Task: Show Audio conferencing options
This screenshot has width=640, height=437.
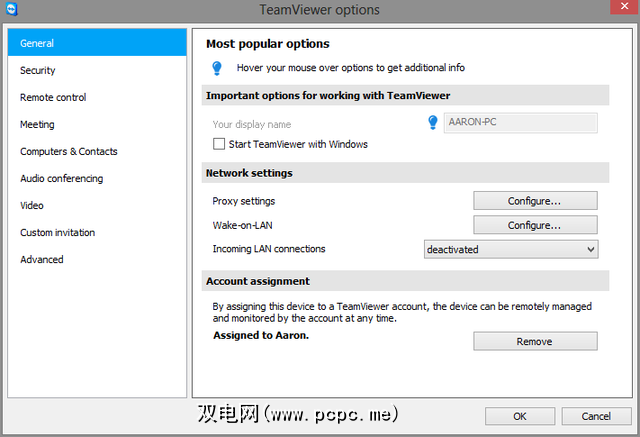Action: 61,178
